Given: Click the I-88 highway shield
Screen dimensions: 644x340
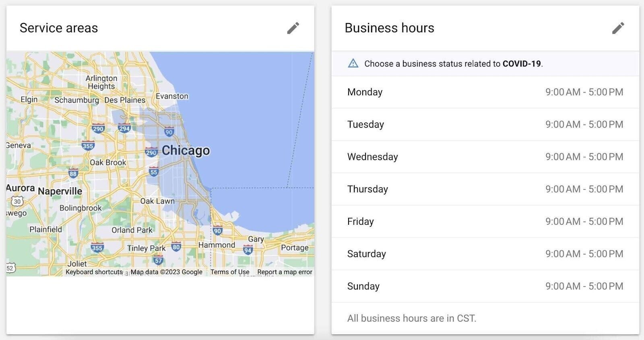Looking at the screenshot, I should (x=73, y=174).
